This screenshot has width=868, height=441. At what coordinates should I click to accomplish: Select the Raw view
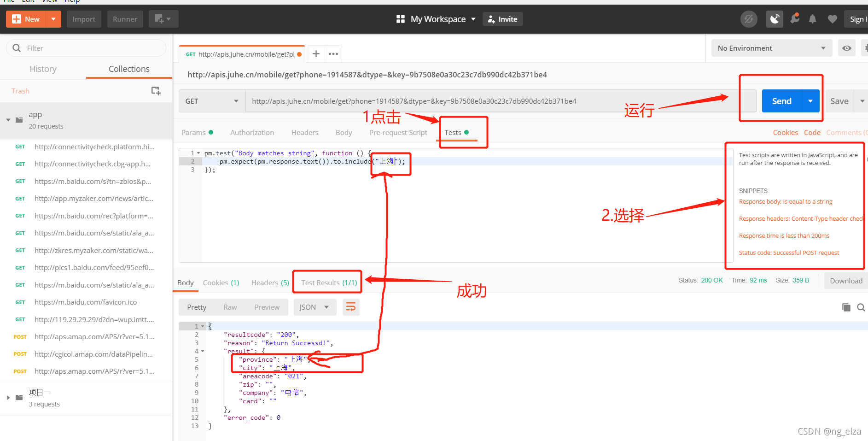click(230, 307)
